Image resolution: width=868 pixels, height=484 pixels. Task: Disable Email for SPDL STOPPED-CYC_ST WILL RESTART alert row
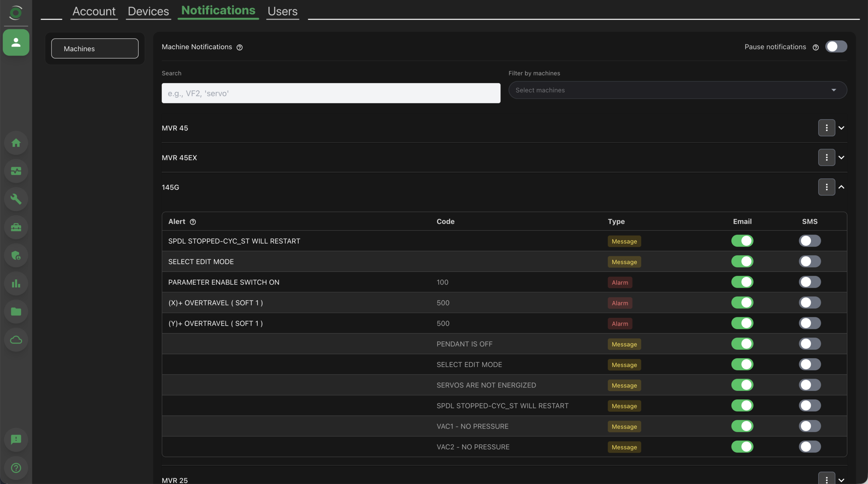(x=742, y=241)
